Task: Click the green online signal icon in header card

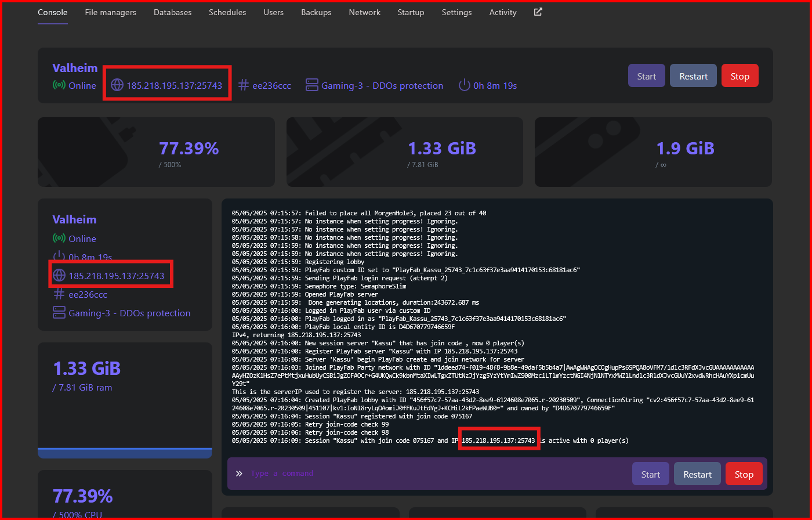Action: (59, 85)
